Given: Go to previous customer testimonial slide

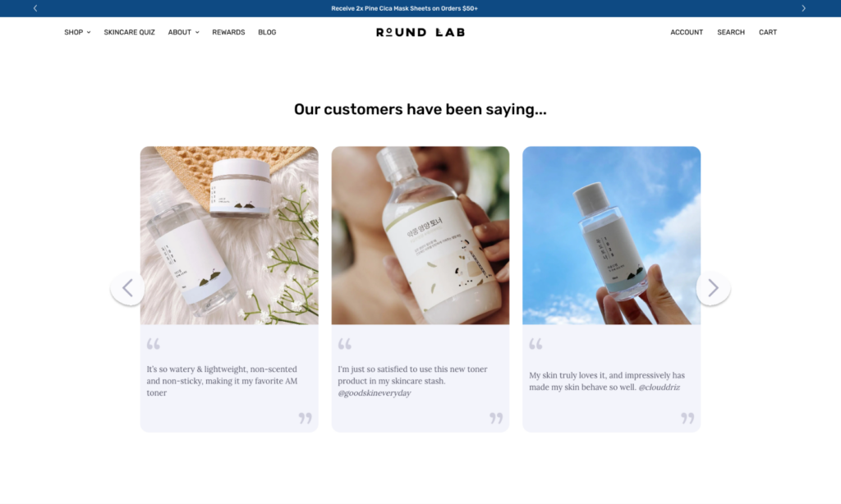Looking at the screenshot, I should (127, 288).
